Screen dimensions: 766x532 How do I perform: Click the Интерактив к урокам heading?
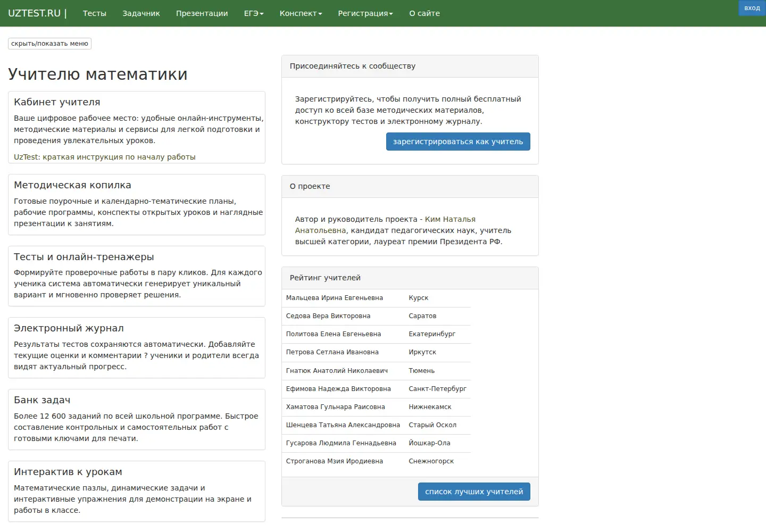68,472
